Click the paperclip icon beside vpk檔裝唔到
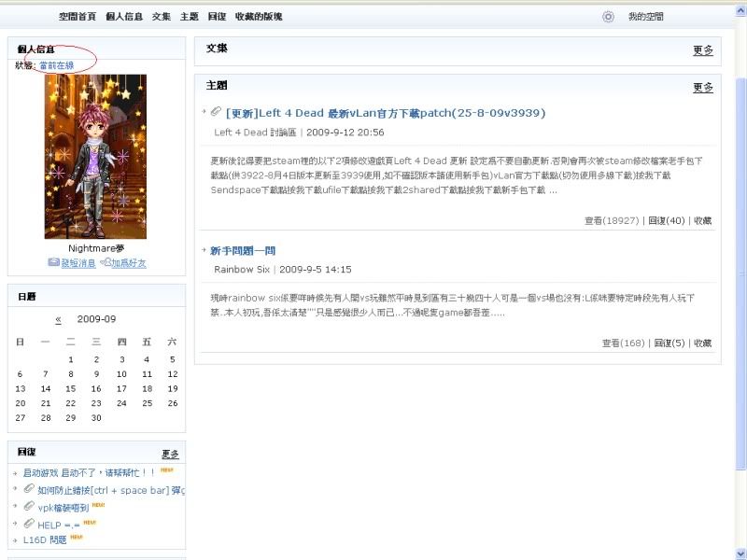Viewport: 747px width, 560px height. tap(29, 506)
